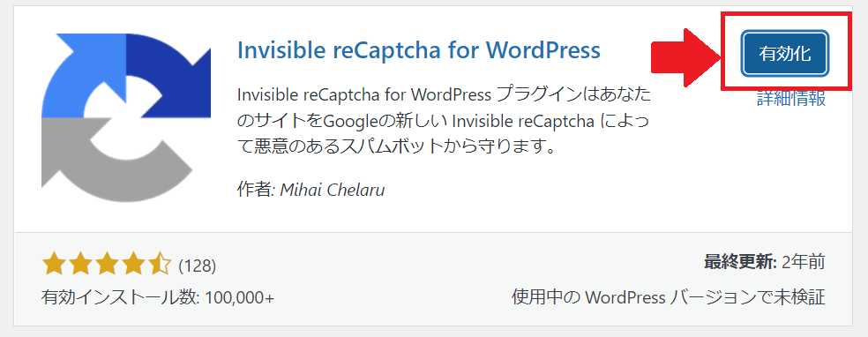Open the 詳細情報 details link
Screen dimensions: 868x337
pyautogui.click(x=791, y=98)
